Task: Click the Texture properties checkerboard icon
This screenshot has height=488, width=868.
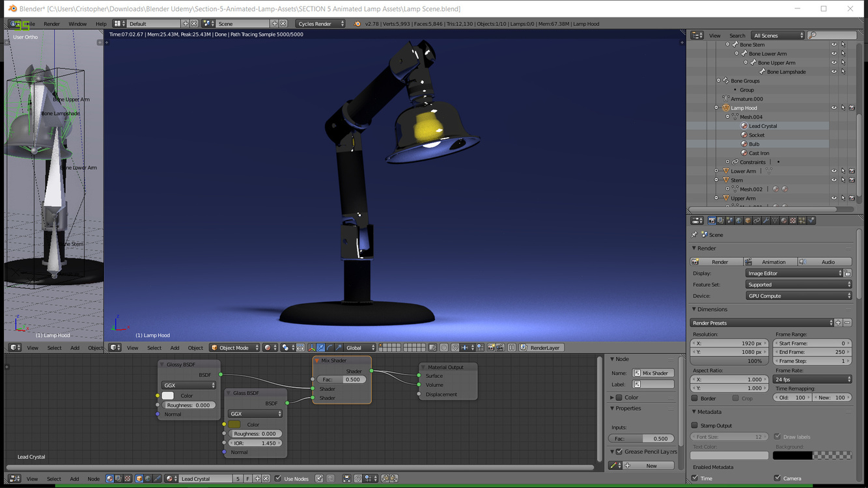Action: tap(793, 221)
